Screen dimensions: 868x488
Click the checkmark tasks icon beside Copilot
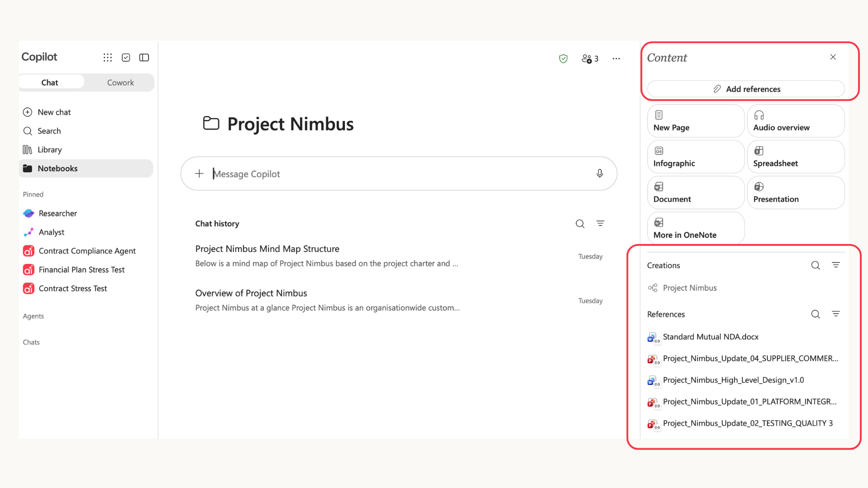[126, 57]
